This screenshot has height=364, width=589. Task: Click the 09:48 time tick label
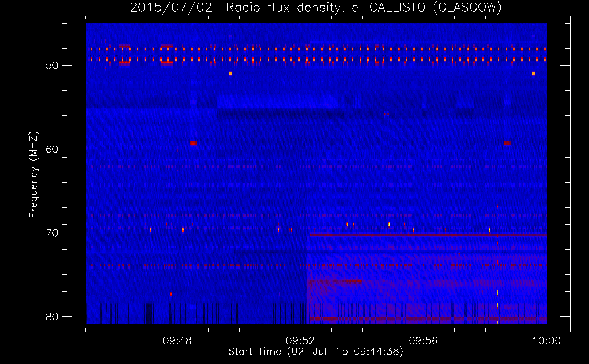click(177, 341)
